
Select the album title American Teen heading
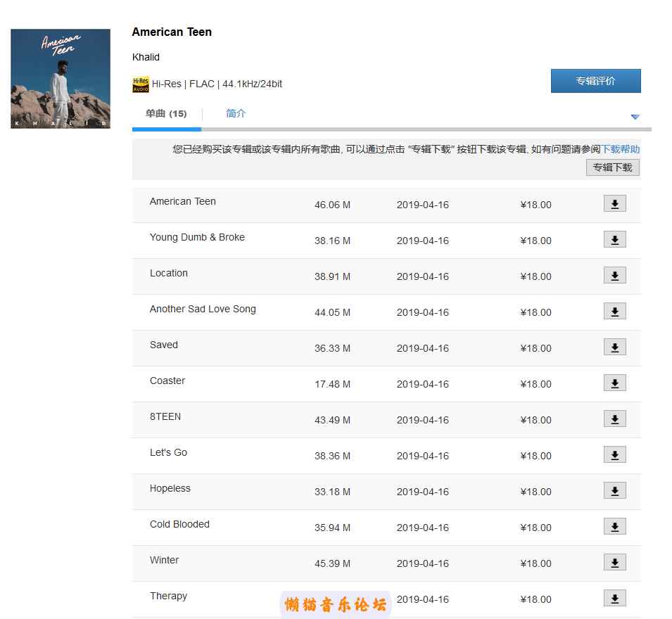(172, 32)
